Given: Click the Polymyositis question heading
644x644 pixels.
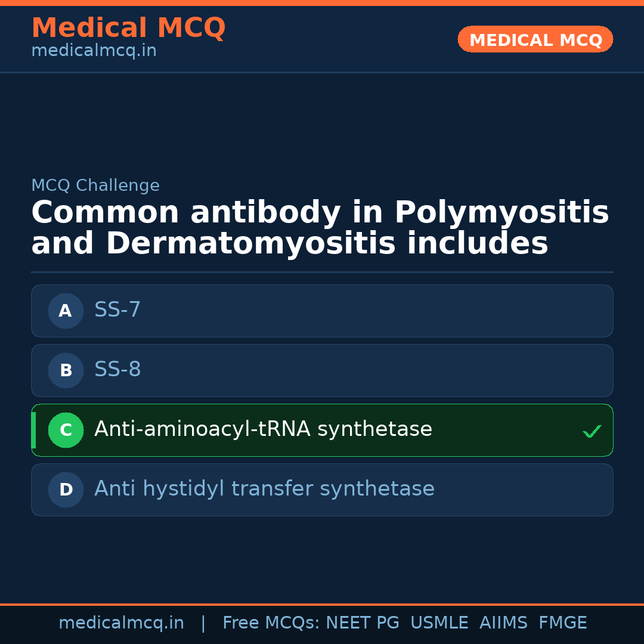Looking at the screenshot, I should (x=320, y=228).
